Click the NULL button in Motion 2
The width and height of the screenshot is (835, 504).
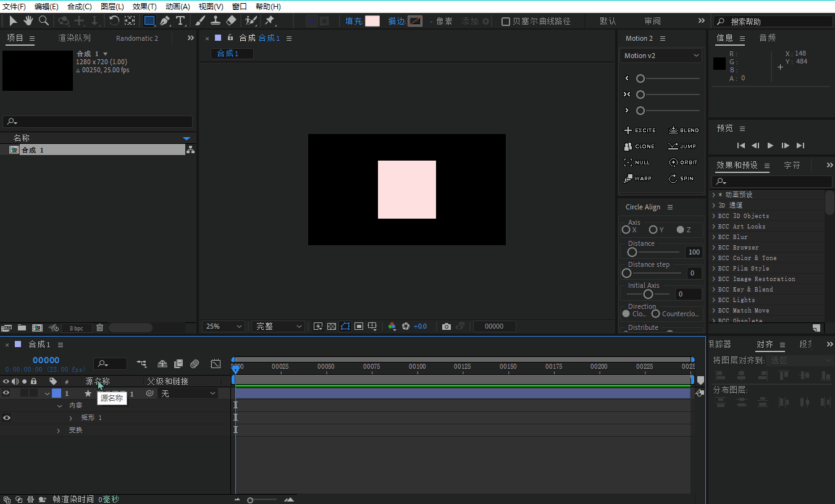point(637,162)
